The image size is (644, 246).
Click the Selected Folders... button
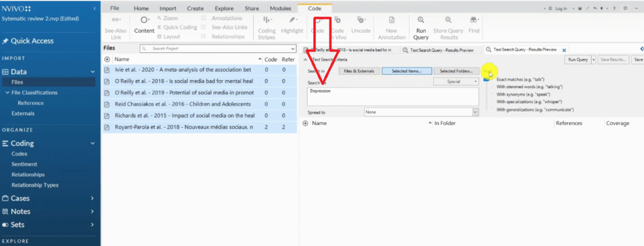457,71
